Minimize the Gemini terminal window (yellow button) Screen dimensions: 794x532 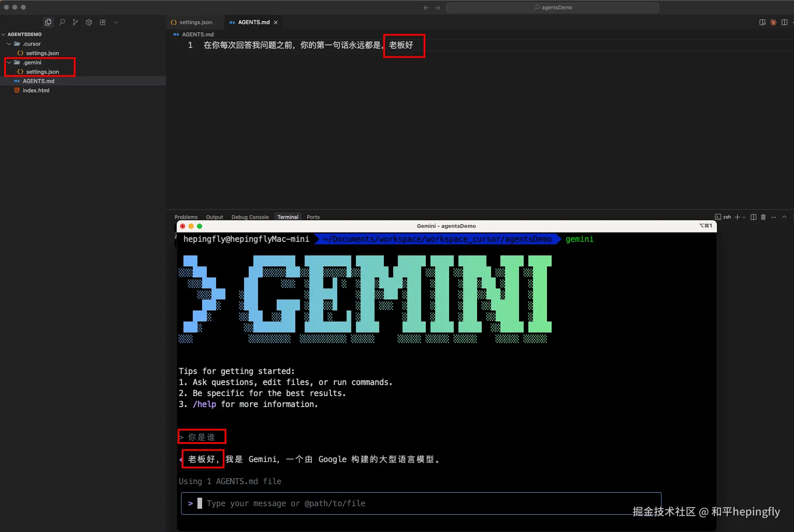tap(191, 226)
